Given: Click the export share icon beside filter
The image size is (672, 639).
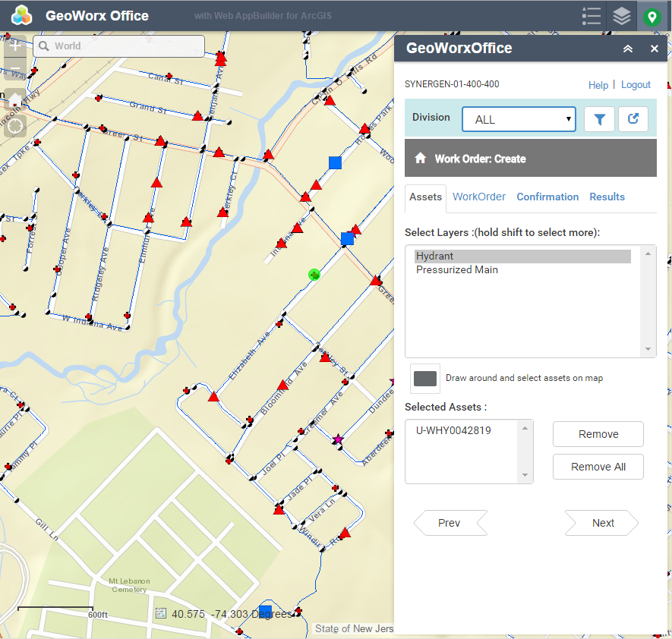Looking at the screenshot, I should click(633, 119).
